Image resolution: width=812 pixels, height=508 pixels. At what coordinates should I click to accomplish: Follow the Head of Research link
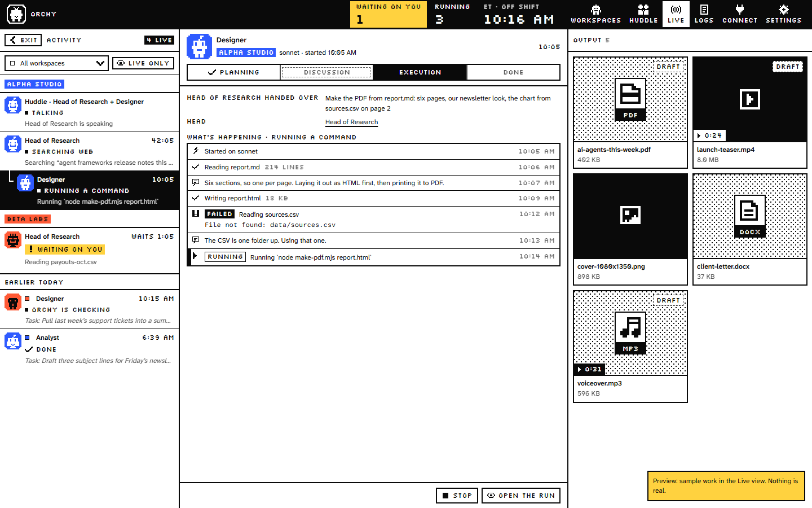pyautogui.click(x=351, y=122)
